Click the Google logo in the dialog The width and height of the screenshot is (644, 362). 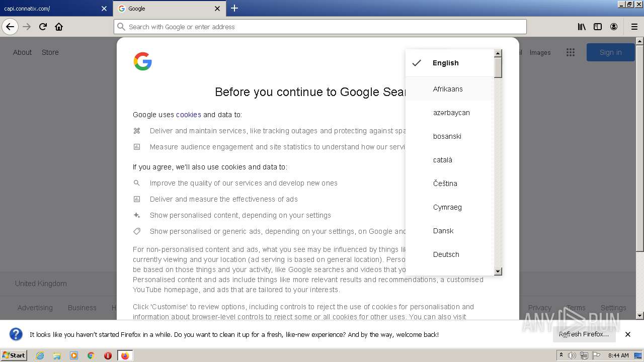(x=143, y=61)
